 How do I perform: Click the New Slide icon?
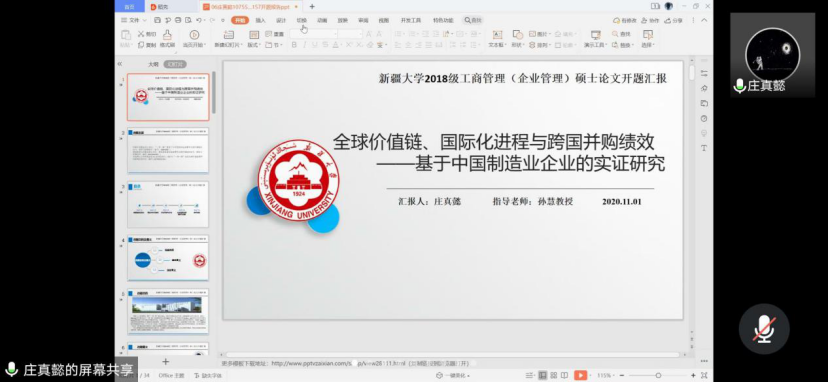228,35
